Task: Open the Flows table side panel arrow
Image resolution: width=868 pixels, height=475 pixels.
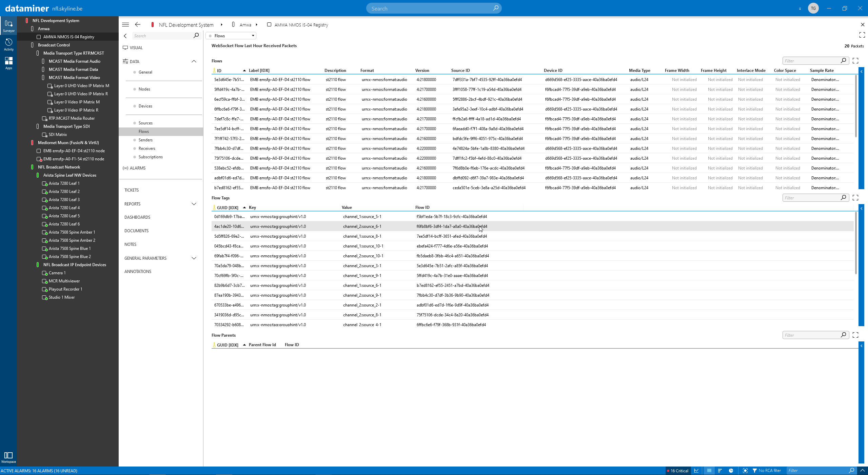Action: click(861, 71)
